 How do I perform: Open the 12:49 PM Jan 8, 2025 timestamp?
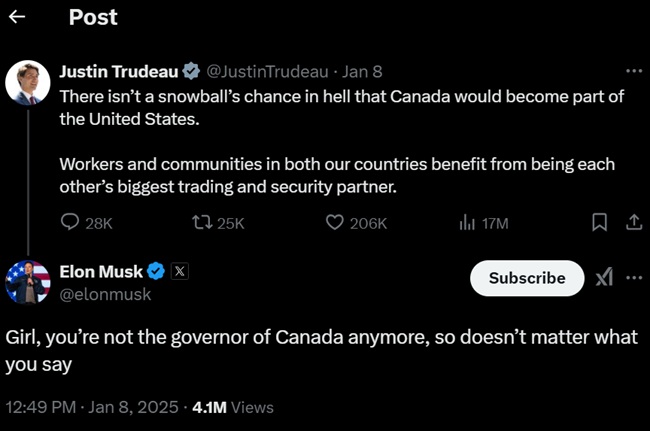click(x=93, y=407)
